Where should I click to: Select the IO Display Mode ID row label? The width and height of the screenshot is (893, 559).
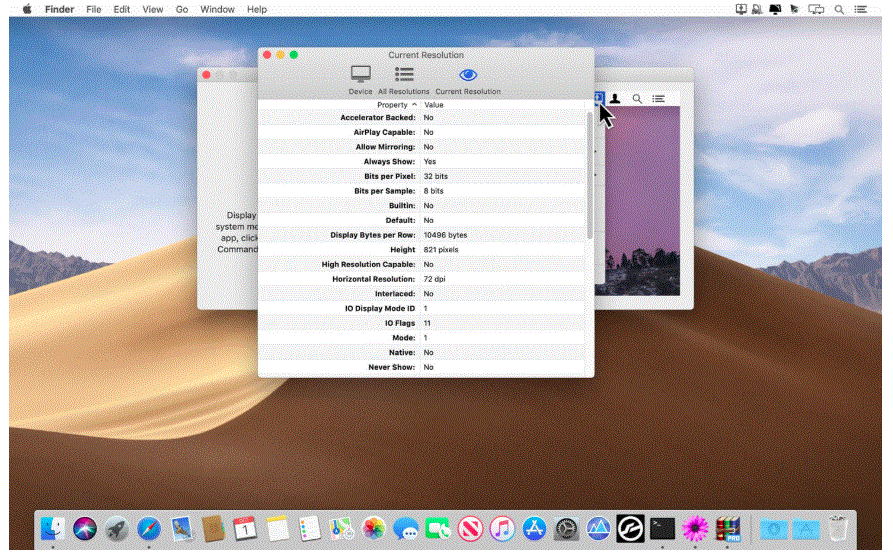coord(379,309)
